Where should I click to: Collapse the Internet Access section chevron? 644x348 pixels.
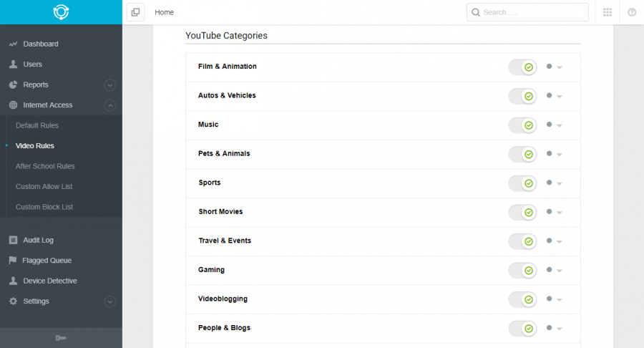[x=109, y=105]
